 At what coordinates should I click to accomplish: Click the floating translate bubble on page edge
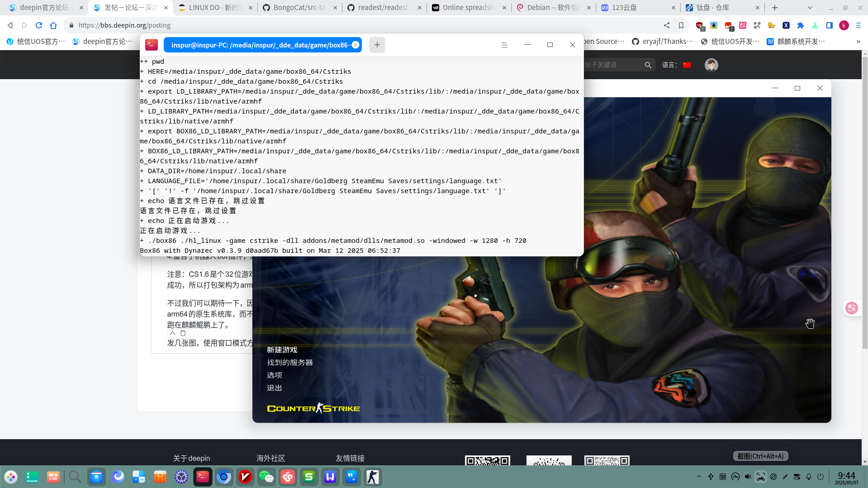(852, 308)
